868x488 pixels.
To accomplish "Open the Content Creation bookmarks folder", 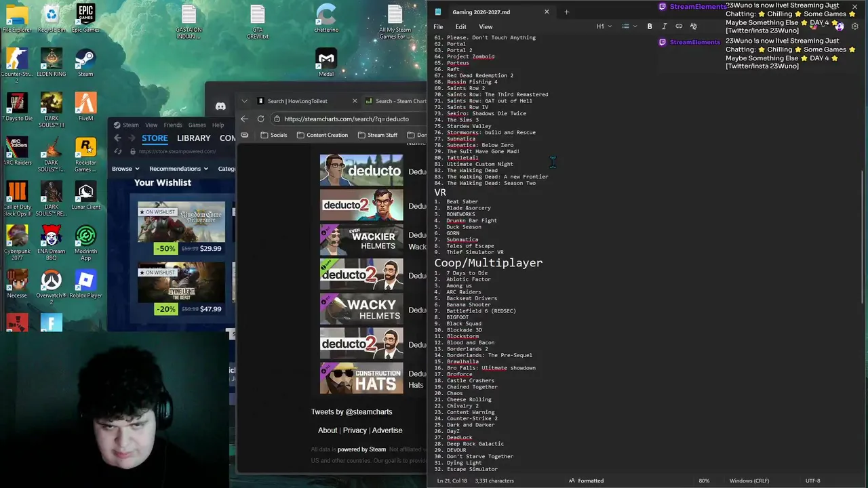I will pos(322,135).
